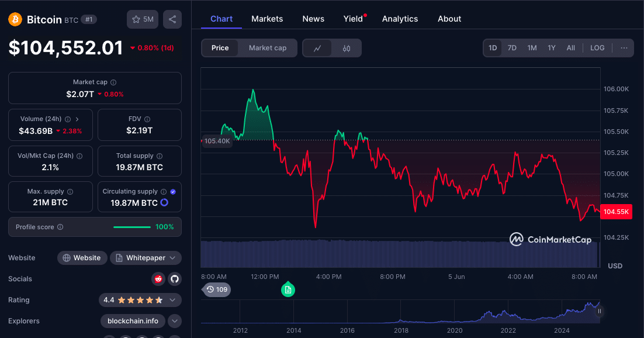This screenshot has height=338, width=644.
Task: Open the GitHub social link
Action: [x=175, y=279]
